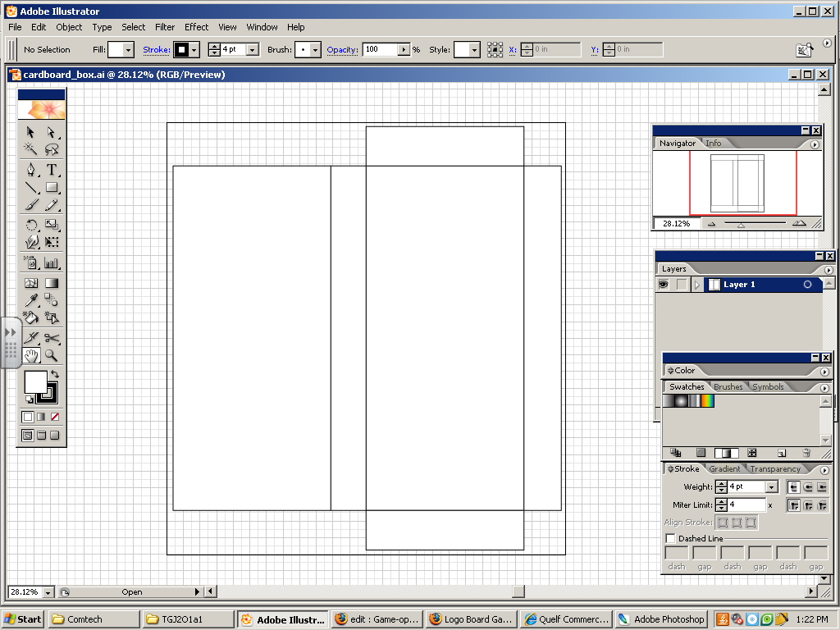Hide Layer 1 with the eye toggle
Image resolution: width=840 pixels, height=630 pixels.
[662, 284]
